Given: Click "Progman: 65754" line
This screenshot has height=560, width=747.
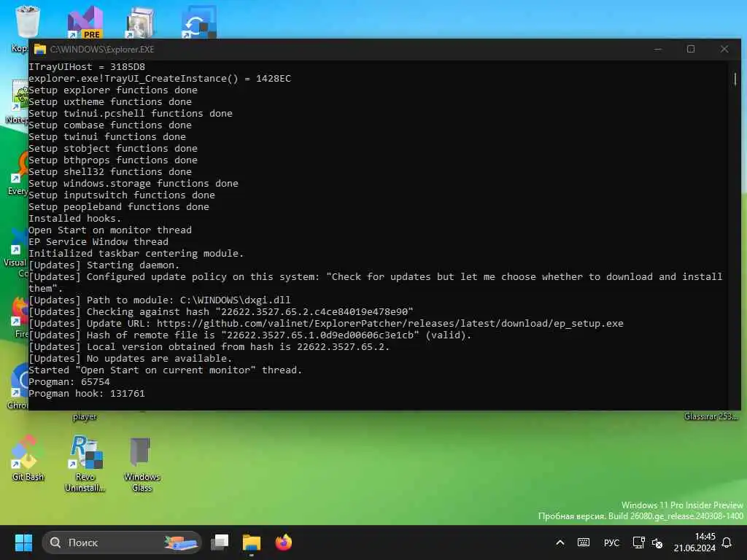Looking at the screenshot, I should [x=69, y=381].
